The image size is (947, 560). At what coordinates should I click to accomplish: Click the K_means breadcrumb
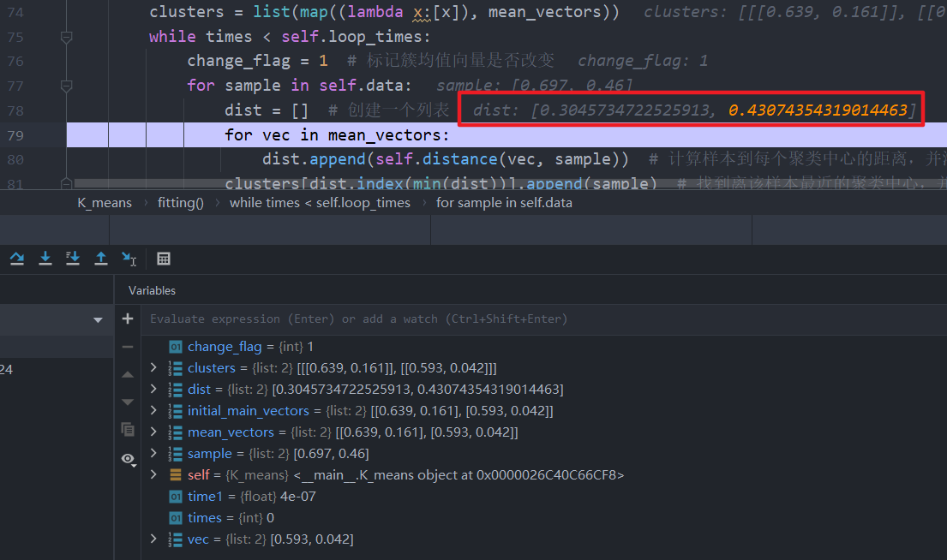click(x=105, y=203)
